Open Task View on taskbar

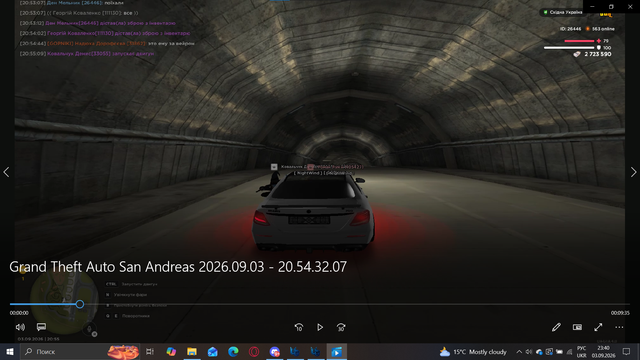click(x=150, y=351)
